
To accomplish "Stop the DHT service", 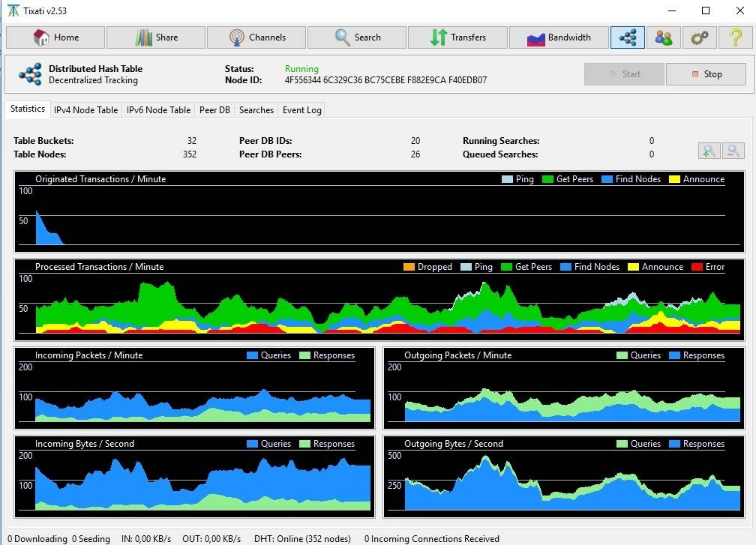I will coord(706,74).
